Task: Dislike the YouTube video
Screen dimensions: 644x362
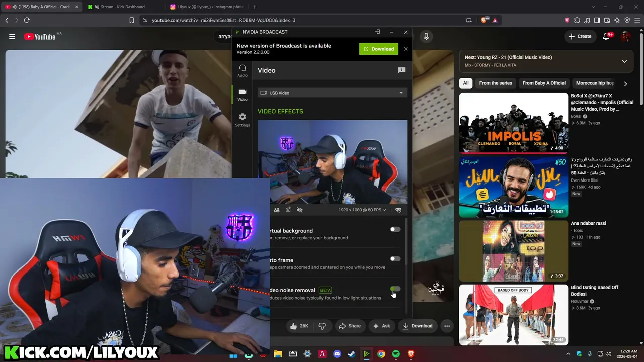Action: click(322, 326)
